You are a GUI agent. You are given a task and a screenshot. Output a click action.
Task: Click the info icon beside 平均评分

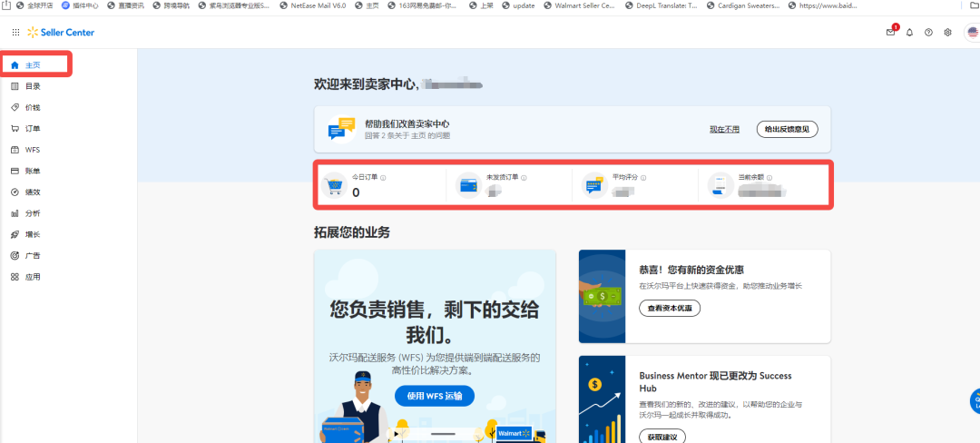click(x=643, y=177)
